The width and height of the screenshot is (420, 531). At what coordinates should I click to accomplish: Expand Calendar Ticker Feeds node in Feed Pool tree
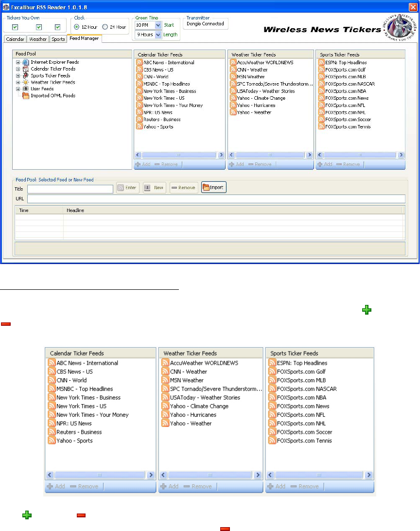point(18,69)
